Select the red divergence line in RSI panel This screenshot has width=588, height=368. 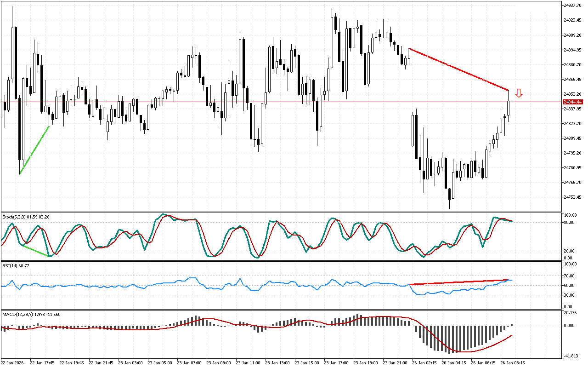(x=459, y=282)
